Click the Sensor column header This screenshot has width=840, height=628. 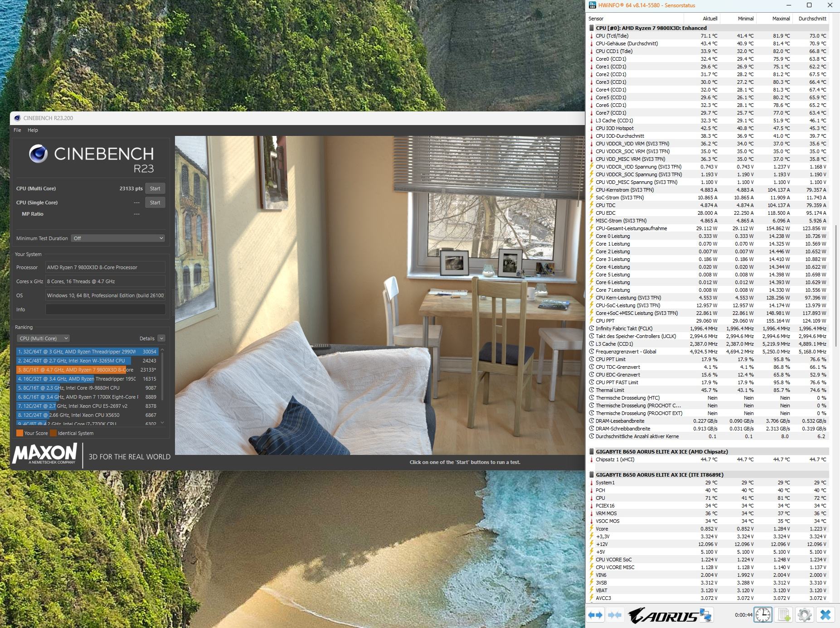[635, 19]
